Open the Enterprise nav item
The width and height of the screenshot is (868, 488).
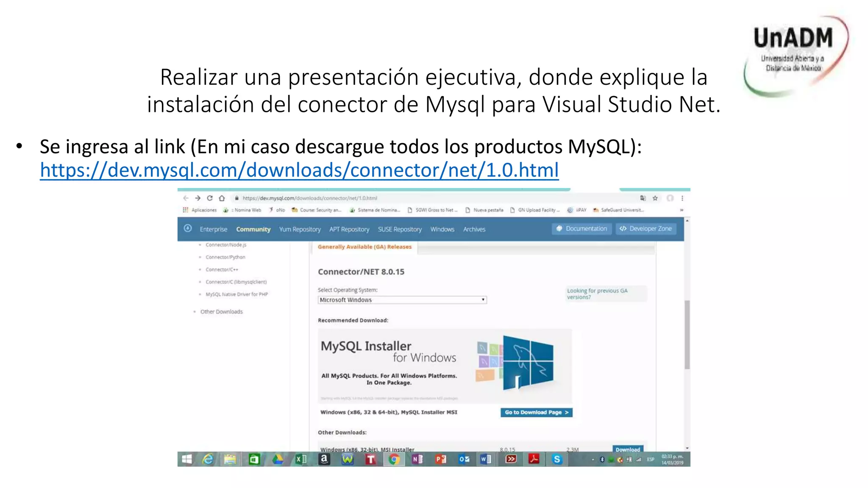pyautogui.click(x=214, y=229)
